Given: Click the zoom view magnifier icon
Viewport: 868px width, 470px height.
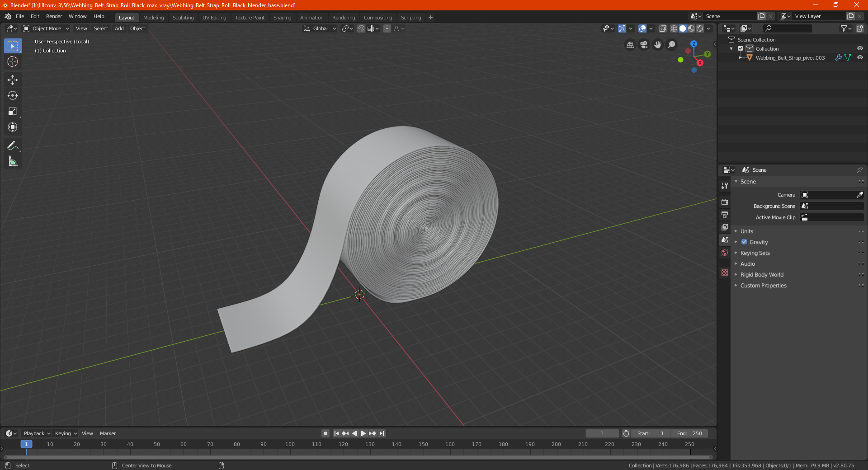Looking at the screenshot, I should click(x=672, y=45).
